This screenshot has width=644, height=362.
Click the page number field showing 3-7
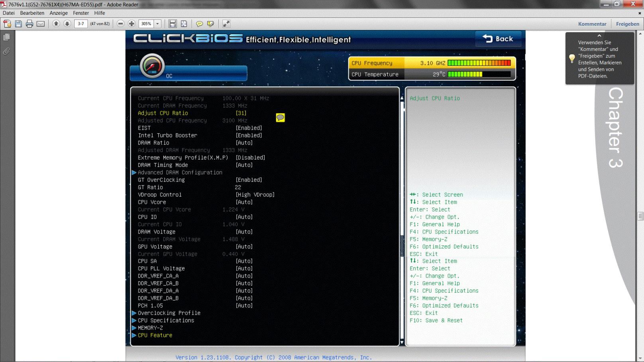(x=81, y=24)
